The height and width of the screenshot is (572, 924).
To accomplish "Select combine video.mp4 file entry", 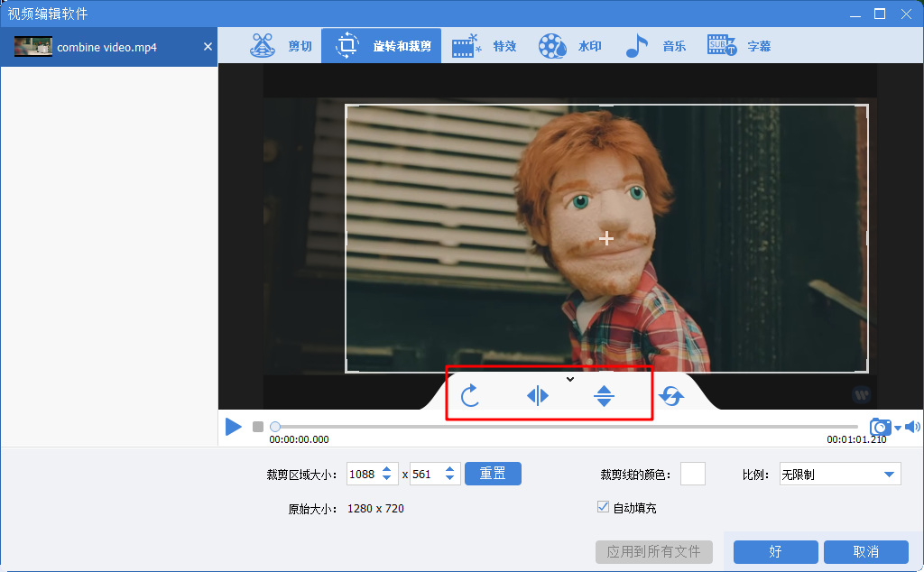I will tap(109, 47).
